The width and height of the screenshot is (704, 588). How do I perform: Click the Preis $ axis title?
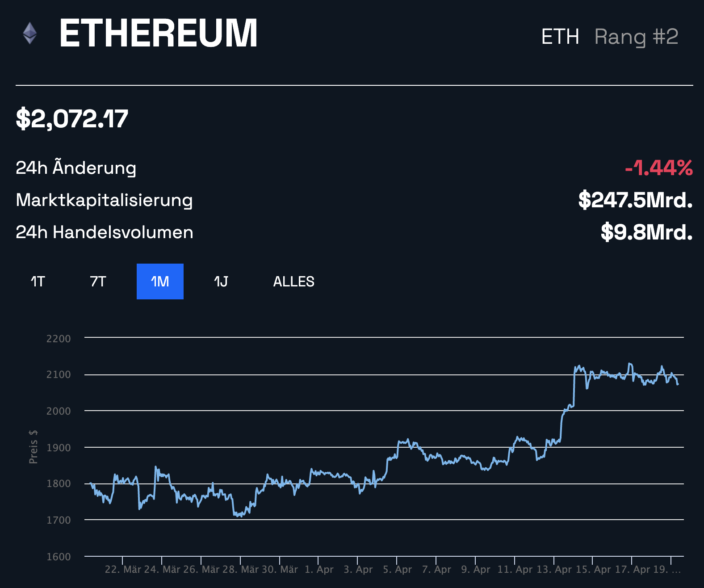click(x=34, y=446)
